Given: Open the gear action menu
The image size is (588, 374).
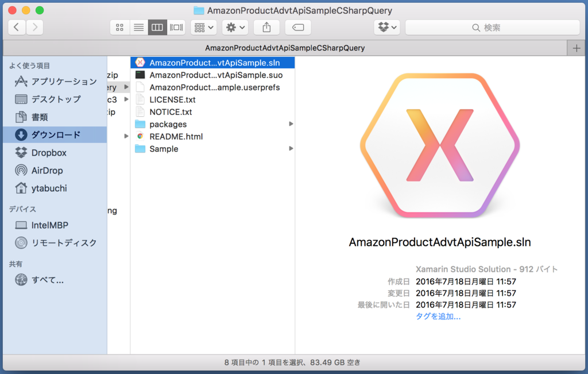Looking at the screenshot, I should tap(235, 28).
